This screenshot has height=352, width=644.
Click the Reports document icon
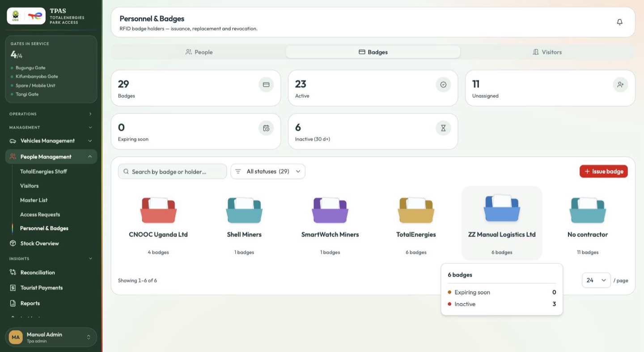coord(13,303)
